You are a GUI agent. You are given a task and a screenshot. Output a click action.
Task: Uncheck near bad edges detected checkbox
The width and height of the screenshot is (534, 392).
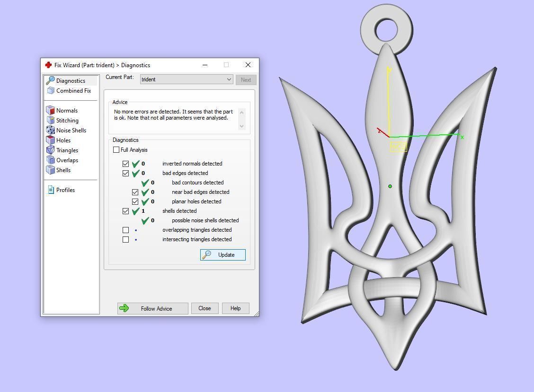(135, 192)
